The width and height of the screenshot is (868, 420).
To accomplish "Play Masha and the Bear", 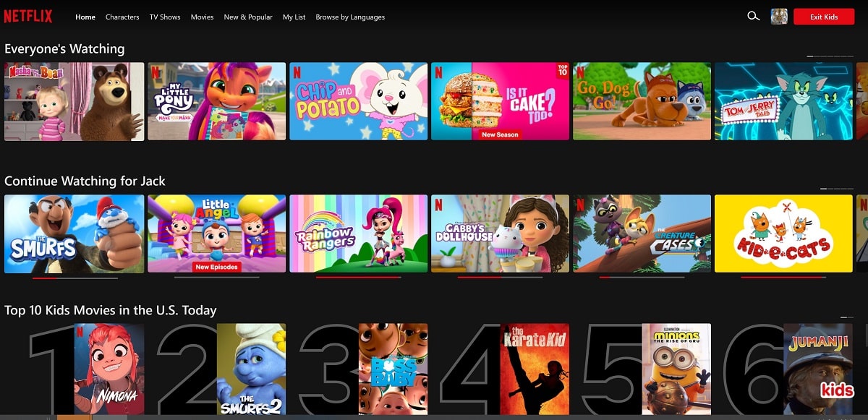I will tap(75, 101).
